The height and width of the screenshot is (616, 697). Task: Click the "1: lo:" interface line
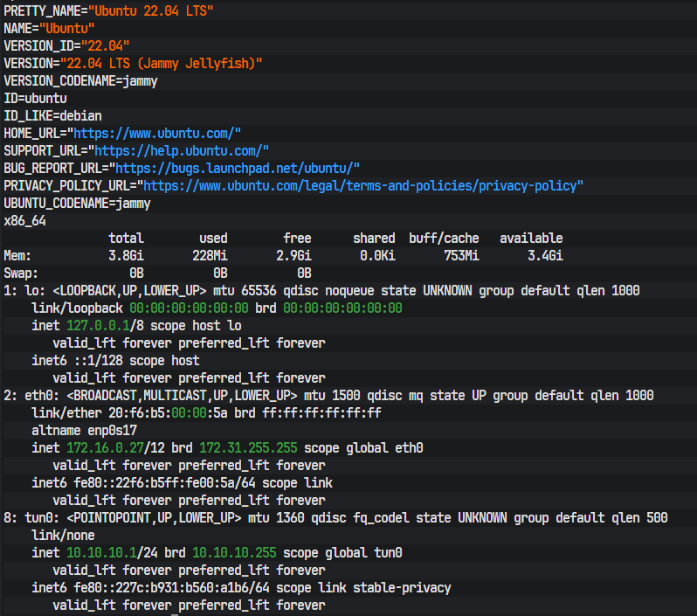[x=321, y=291]
